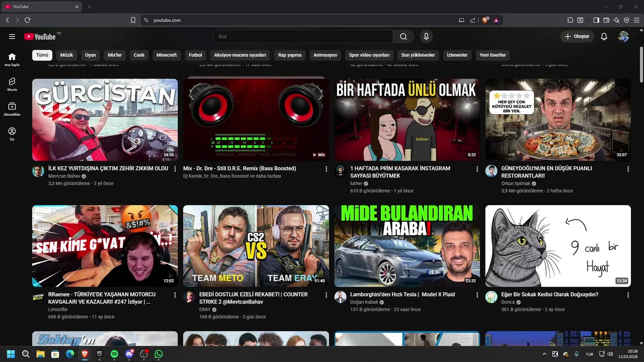The width and height of the screenshot is (644, 362).
Task: Select the Tümü filter chip
Action: 42,55
